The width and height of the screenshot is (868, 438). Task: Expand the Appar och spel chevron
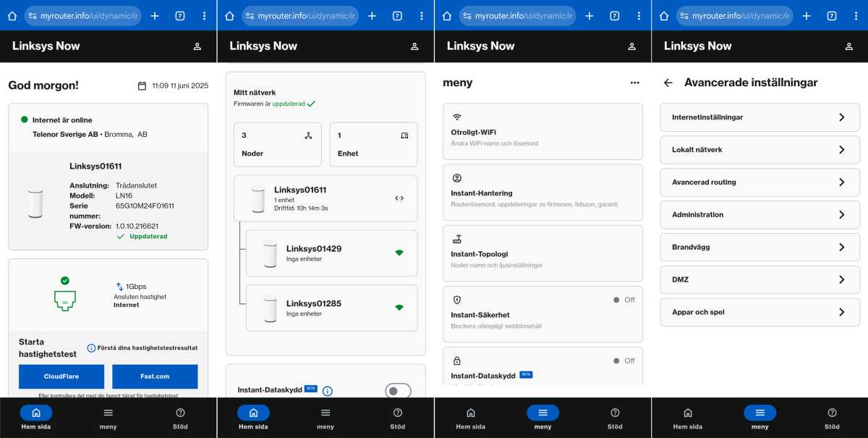(841, 312)
